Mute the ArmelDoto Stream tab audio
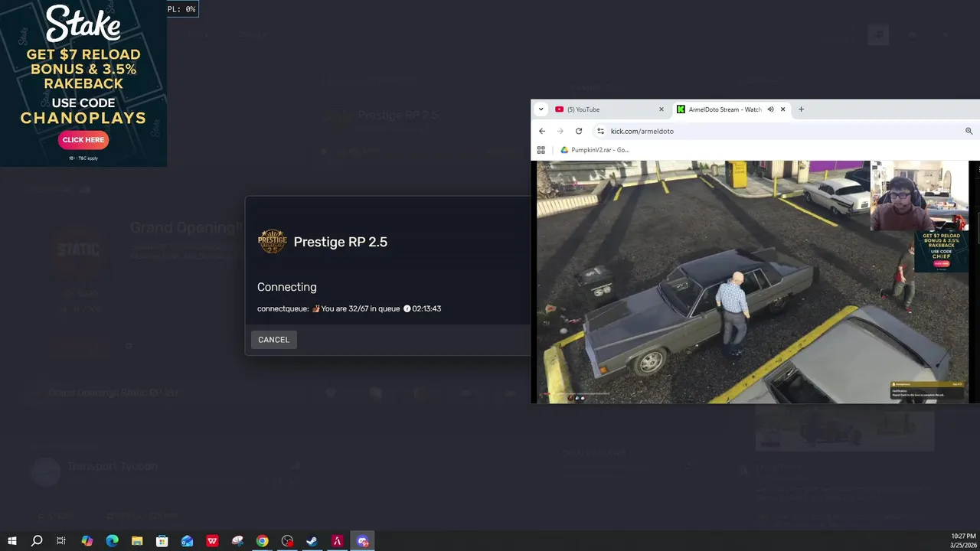 pyautogui.click(x=770, y=109)
